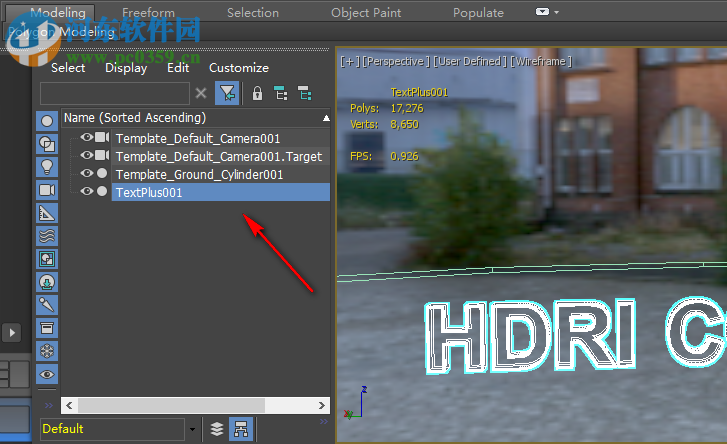The width and height of the screenshot is (727, 444).
Task: Hide Template_Ground_Cylinder001 via eye icon
Action: [87, 173]
